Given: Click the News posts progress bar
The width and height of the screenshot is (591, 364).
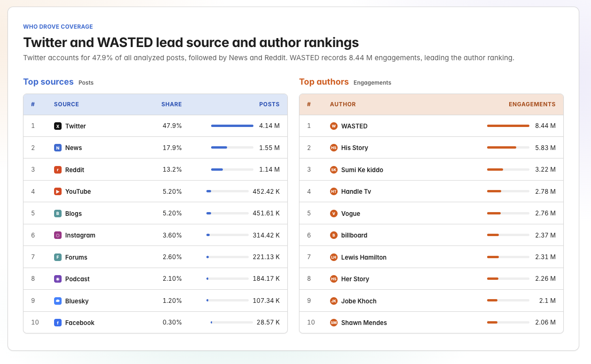Looking at the screenshot, I should (232, 148).
